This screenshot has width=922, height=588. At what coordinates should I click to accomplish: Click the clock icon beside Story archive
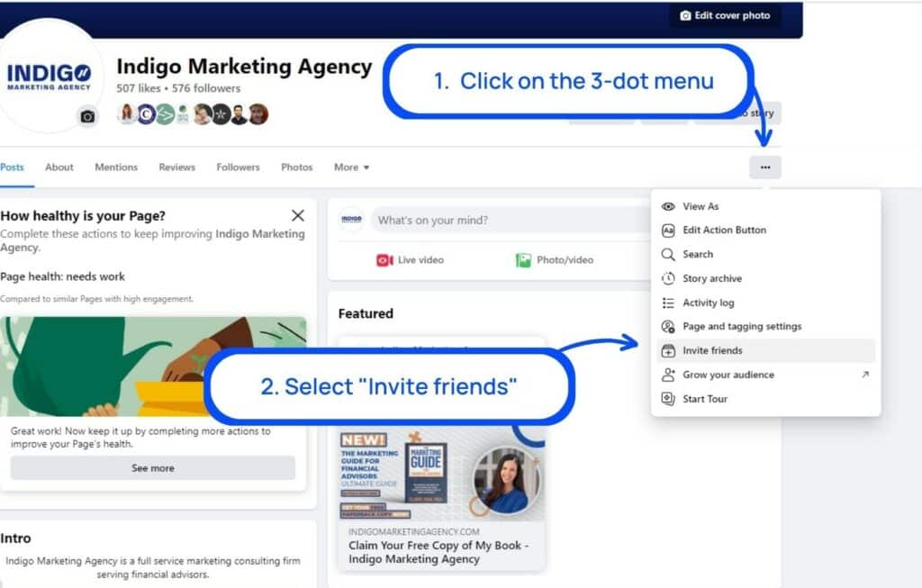point(668,279)
